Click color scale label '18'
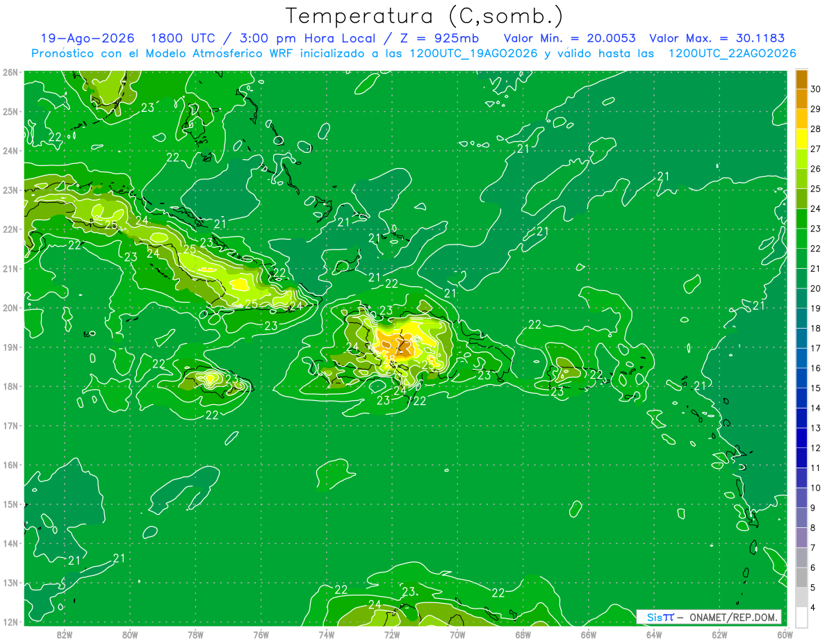 816,329
